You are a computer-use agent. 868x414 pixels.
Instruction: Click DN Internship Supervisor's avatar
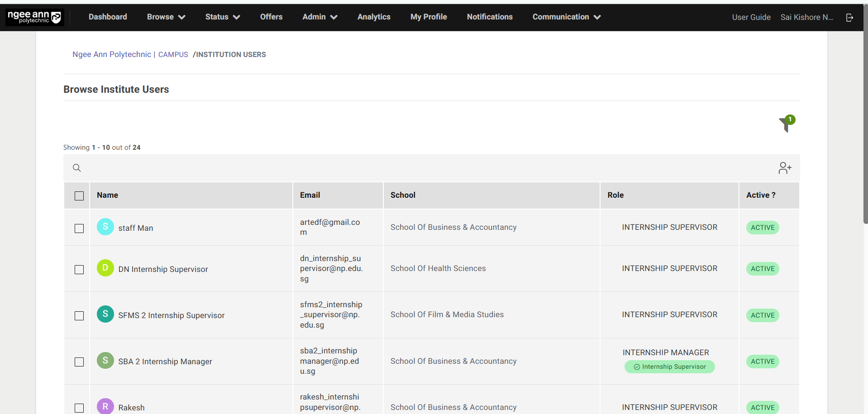point(105,268)
